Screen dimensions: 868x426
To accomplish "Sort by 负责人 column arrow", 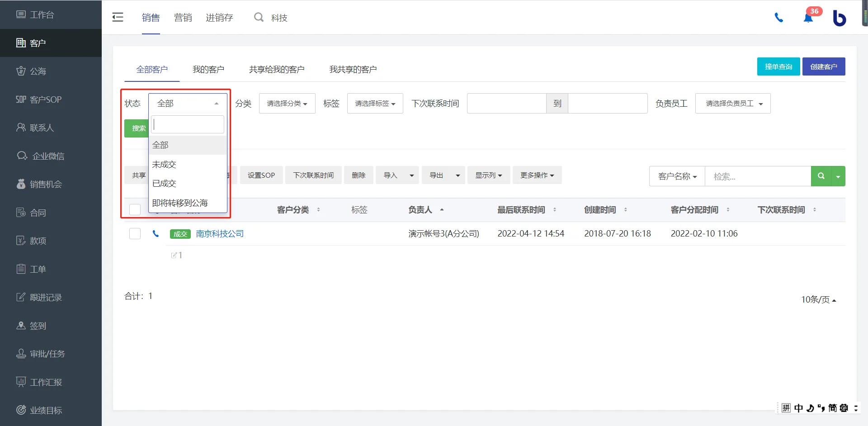I will click(442, 210).
